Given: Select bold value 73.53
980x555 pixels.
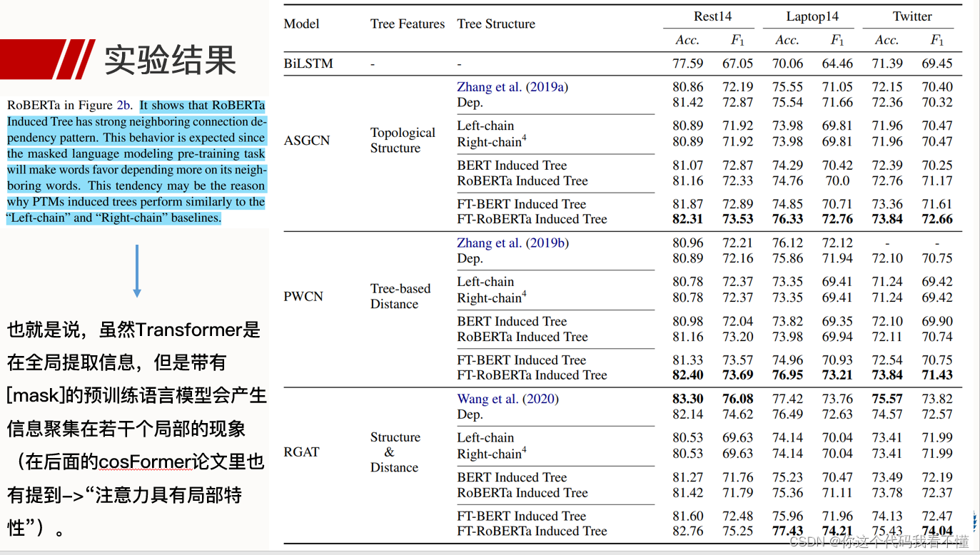Looking at the screenshot, I should point(738,219).
